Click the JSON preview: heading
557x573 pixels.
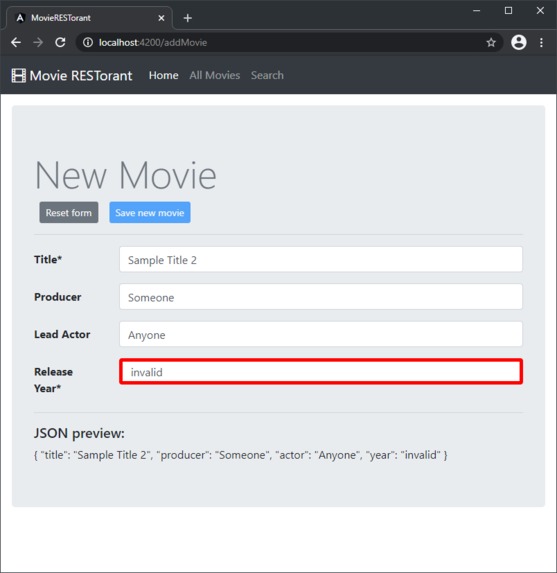click(x=79, y=433)
